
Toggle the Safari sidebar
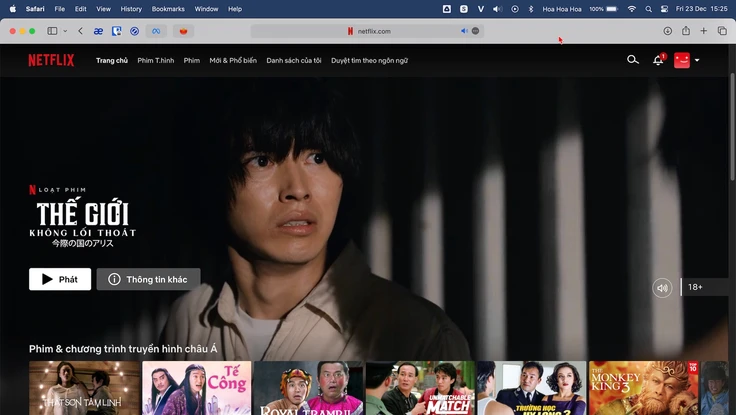(52, 31)
